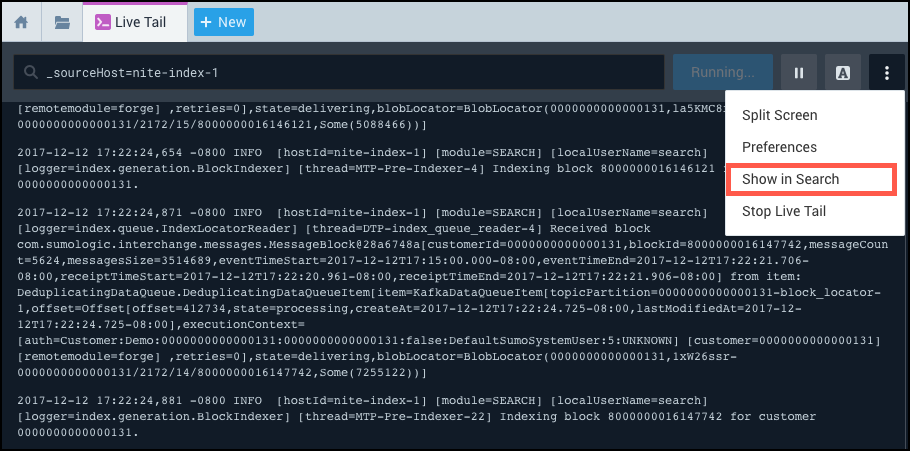Click the magnifier icon in query box
The width and height of the screenshot is (910, 451).
(x=33, y=73)
